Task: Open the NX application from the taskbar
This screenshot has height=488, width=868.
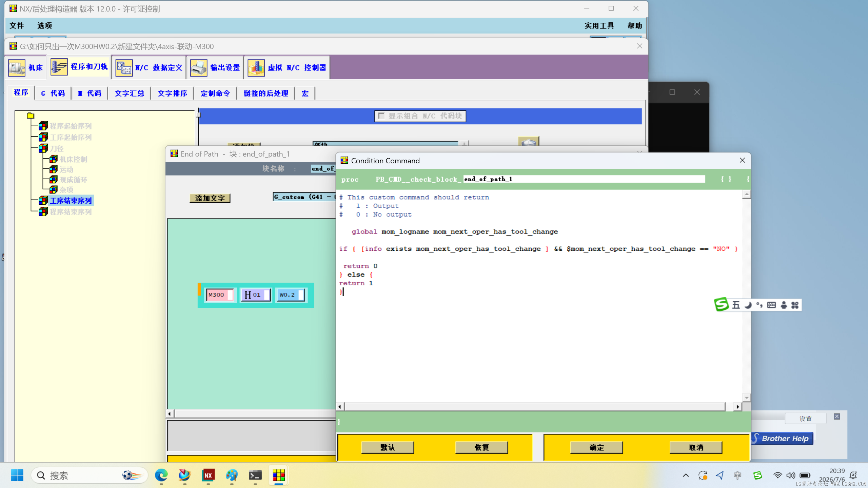Action: tap(208, 475)
